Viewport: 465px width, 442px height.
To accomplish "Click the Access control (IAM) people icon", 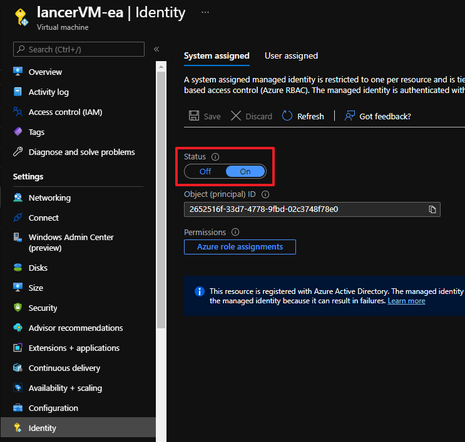I will pyautogui.click(x=18, y=112).
